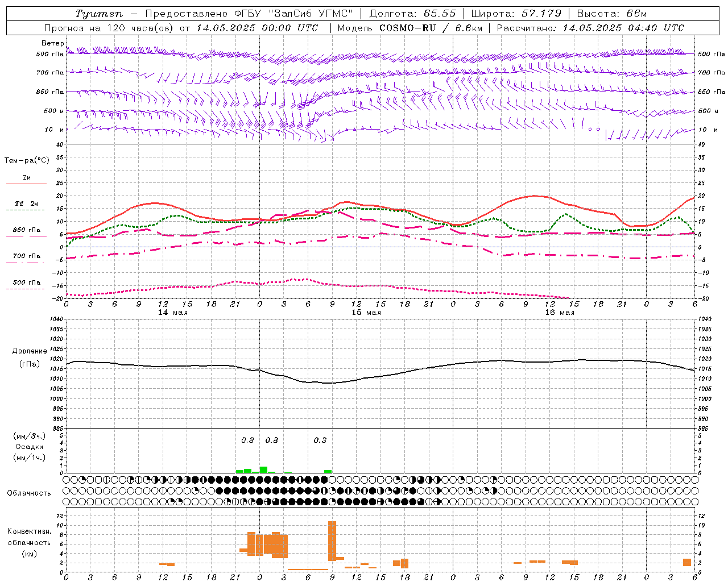
Task: Click the '(гПа)' unit under Давление
Action: coord(30,364)
